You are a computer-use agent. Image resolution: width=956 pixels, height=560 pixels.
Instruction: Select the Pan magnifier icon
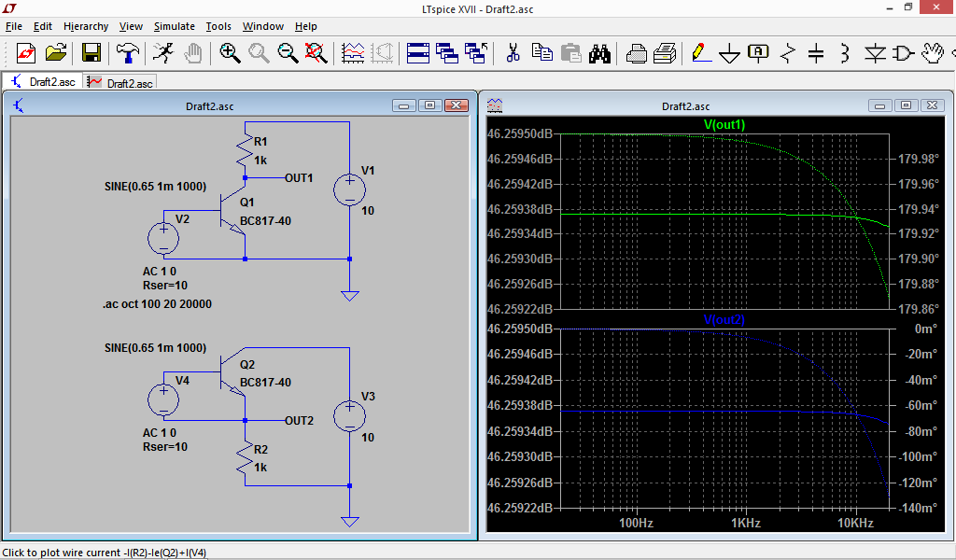pos(260,53)
